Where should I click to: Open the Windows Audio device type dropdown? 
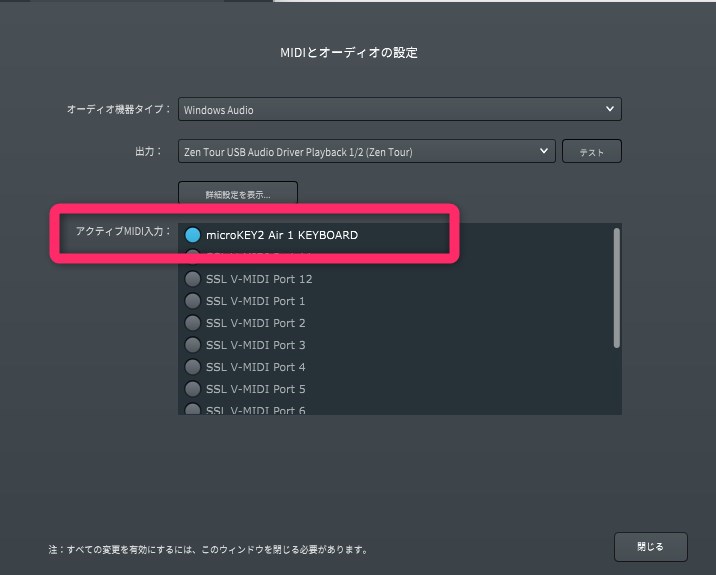pos(399,110)
